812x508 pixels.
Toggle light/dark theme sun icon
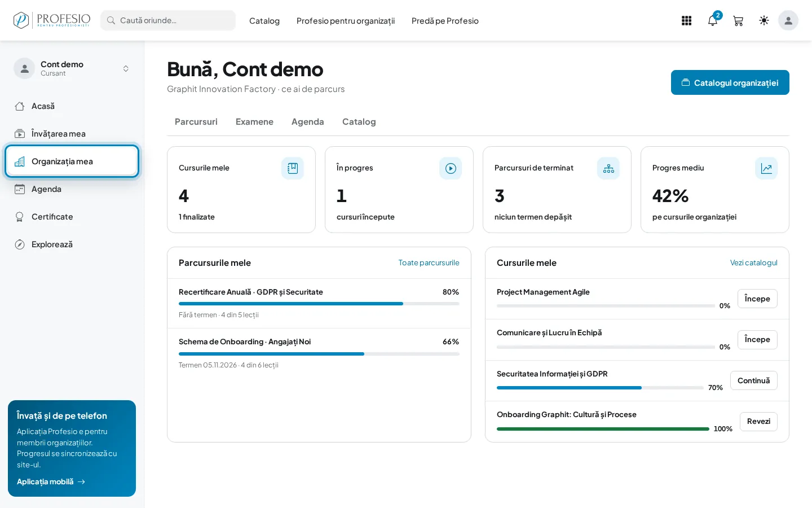click(764, 20)
